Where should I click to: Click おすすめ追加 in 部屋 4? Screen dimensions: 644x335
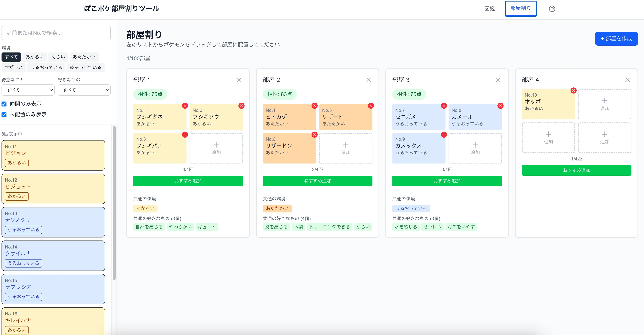click(576, 170)
